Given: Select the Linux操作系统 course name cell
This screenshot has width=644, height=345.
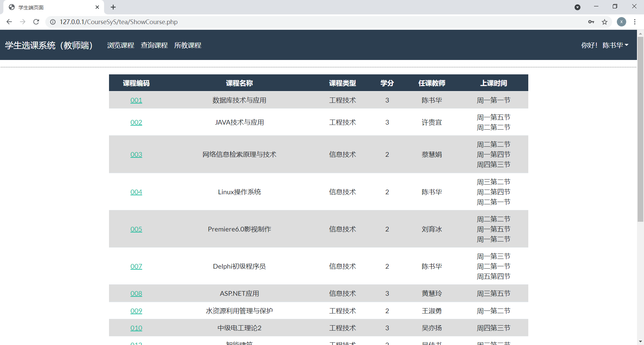Looking at the screenshot, I should (x=239, y=192).
